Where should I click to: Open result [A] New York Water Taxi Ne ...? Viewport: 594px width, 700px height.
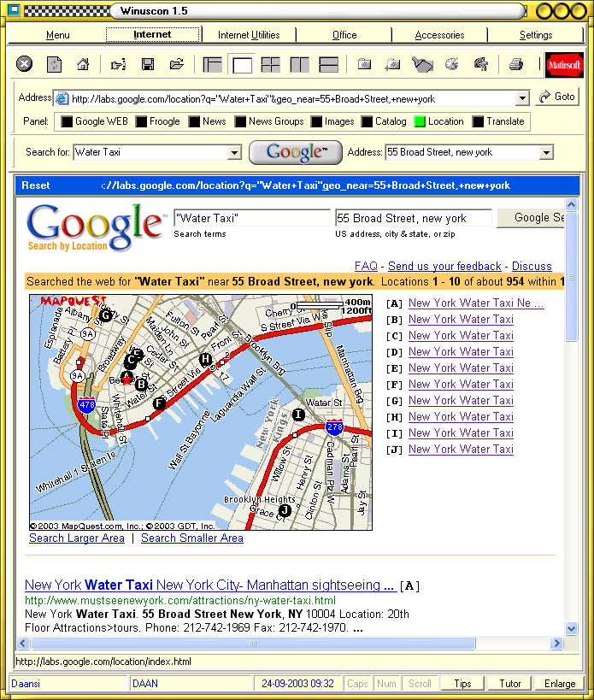click(x=476, y=303)
